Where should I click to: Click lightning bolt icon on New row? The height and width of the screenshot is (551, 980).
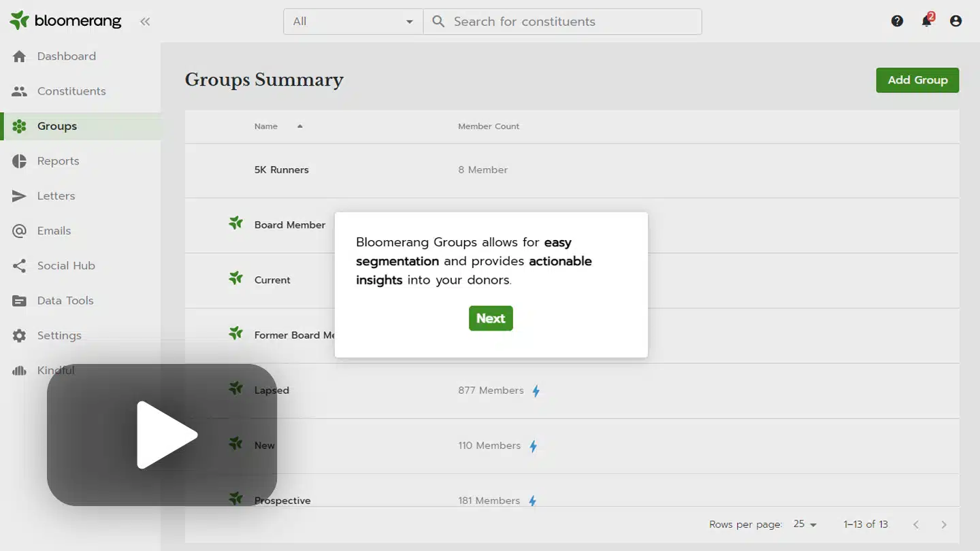[534, 446]
